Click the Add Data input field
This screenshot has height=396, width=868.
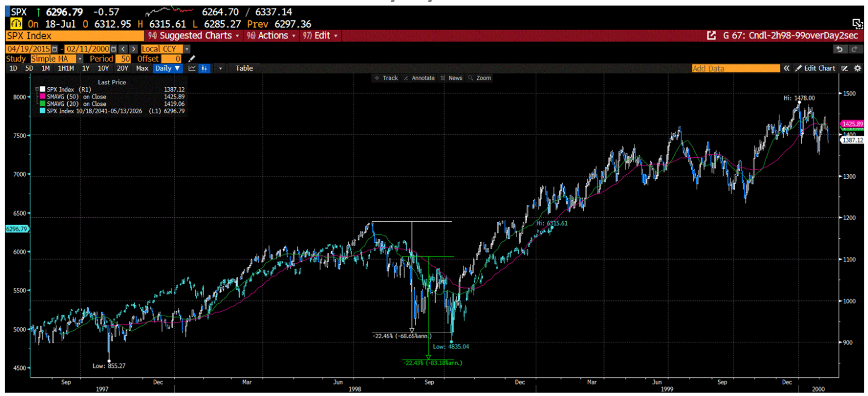[x=735, y=68]
